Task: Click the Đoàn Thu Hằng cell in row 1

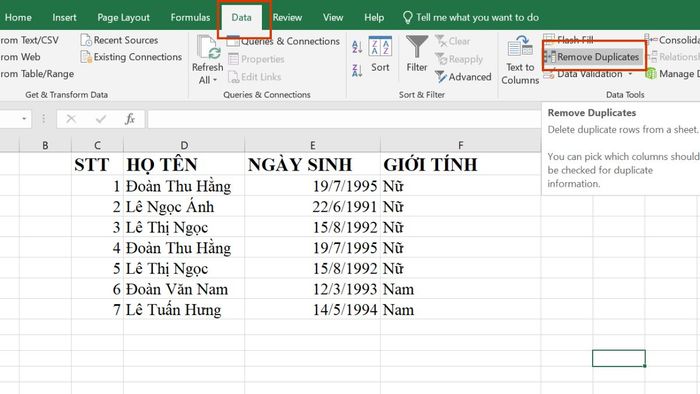Action: pos(184,186)
